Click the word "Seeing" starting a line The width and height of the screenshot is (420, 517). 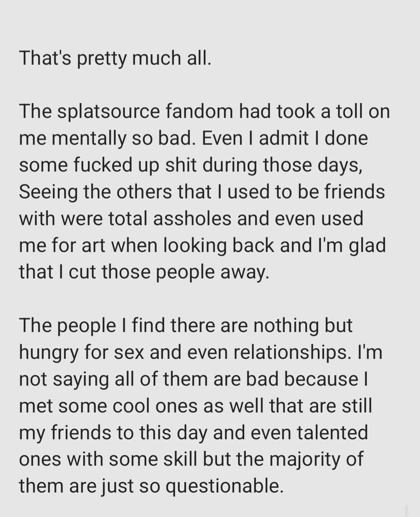(x=48, y=192)
